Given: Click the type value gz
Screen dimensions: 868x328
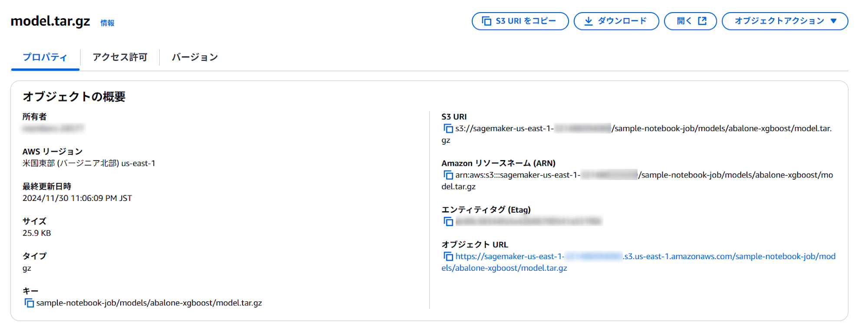Looking at the screenshot, I should pos(27,268).
